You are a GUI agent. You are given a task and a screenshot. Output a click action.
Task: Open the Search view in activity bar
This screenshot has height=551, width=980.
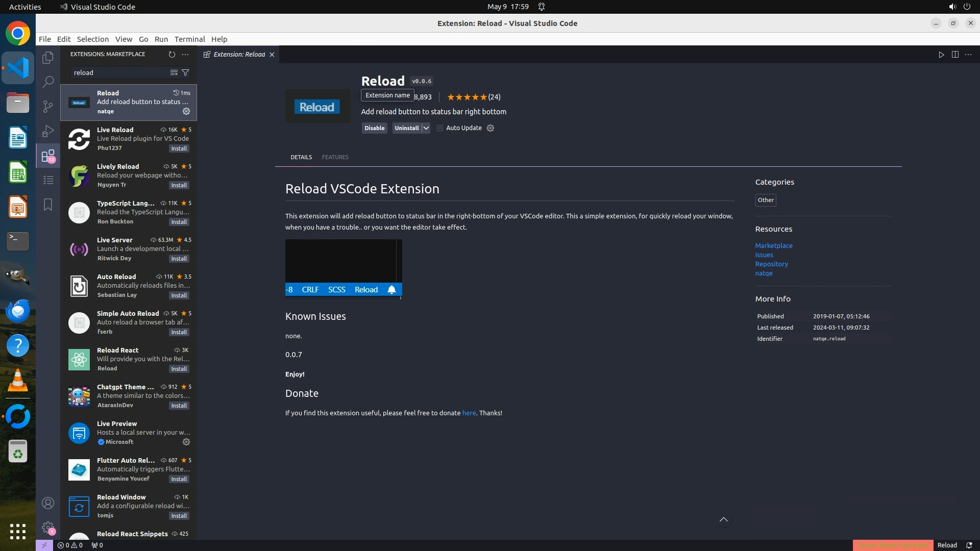pos(48,82)
